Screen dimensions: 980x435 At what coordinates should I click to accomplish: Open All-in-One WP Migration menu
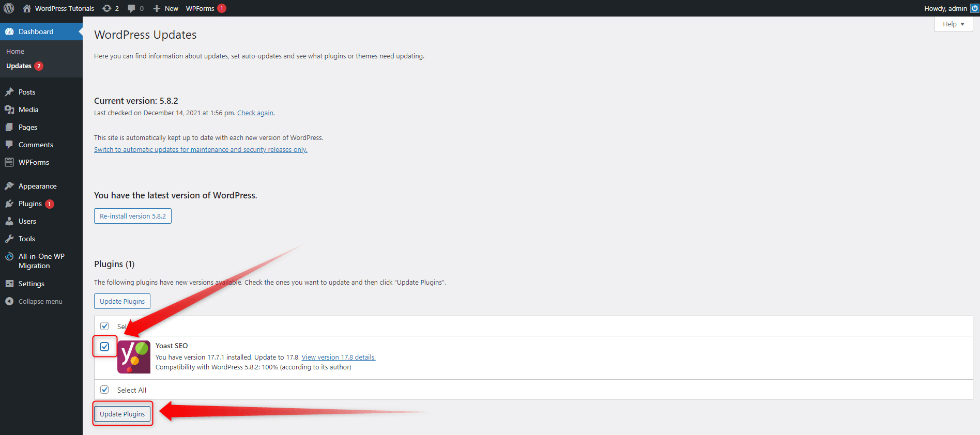pos(41,261)
